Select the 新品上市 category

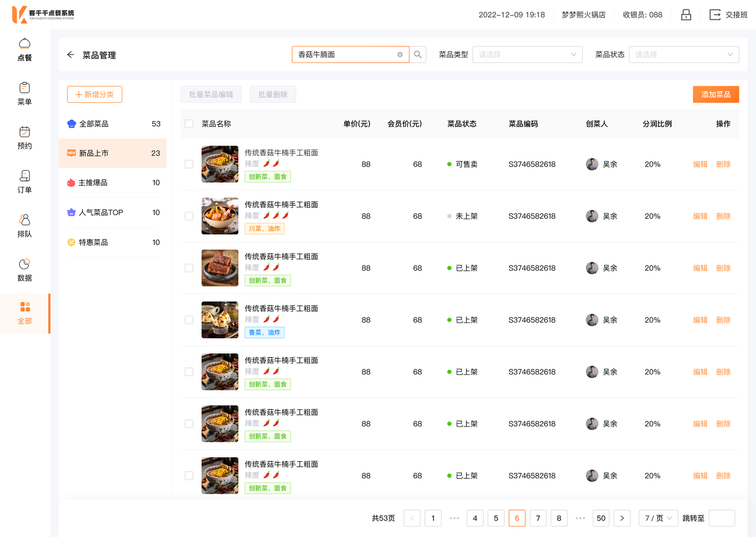coord(113,153)
